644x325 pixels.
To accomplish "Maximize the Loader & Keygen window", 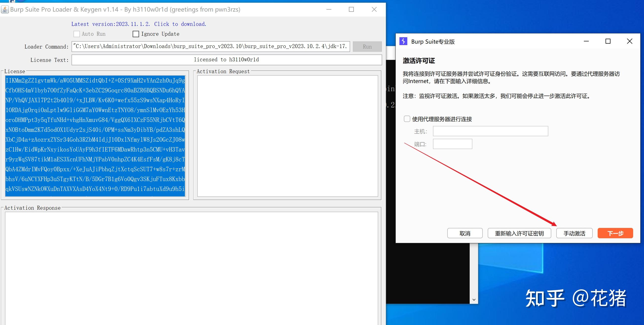I will click(351, 10).
